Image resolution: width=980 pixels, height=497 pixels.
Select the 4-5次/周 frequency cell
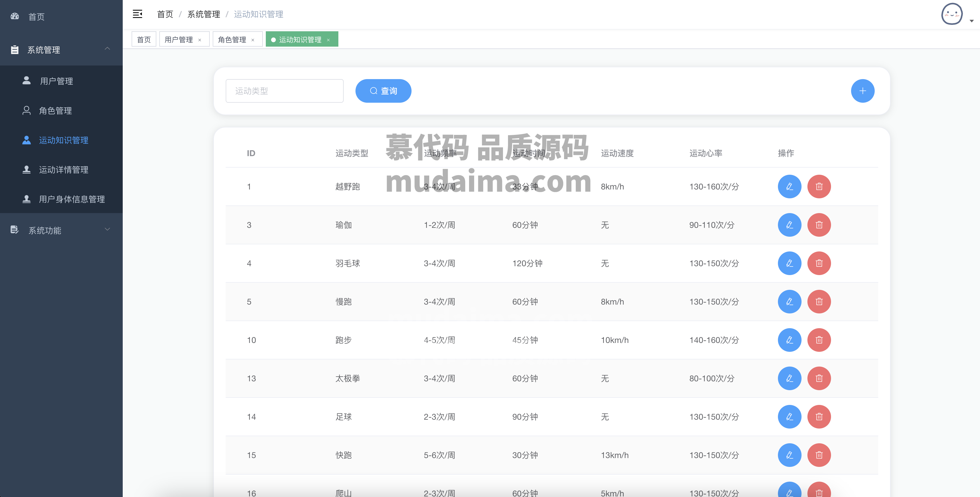coord(439,340)
